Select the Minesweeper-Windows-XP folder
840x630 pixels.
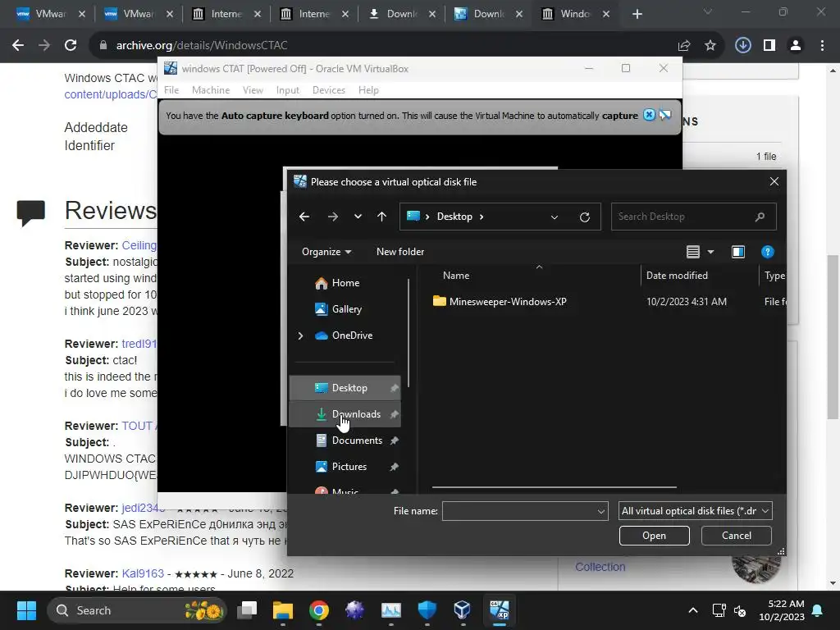pyautogui.click(x=507, y=302)
